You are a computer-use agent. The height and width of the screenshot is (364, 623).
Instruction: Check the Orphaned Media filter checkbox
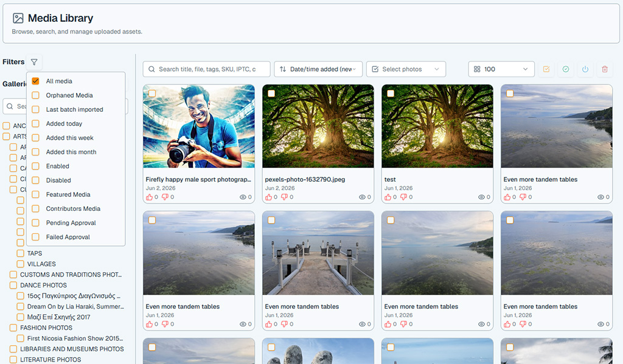(x=35, y=95)
